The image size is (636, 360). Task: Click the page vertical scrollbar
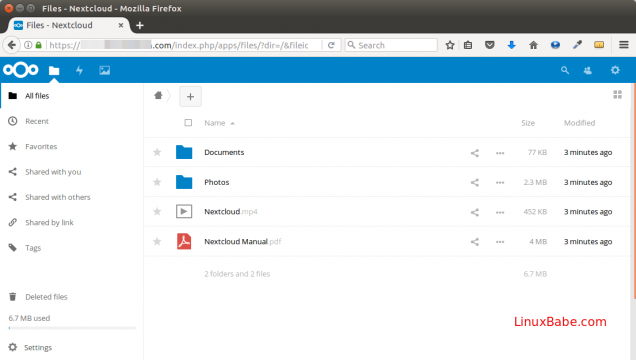pyautogui.click(x=634, y=191)
